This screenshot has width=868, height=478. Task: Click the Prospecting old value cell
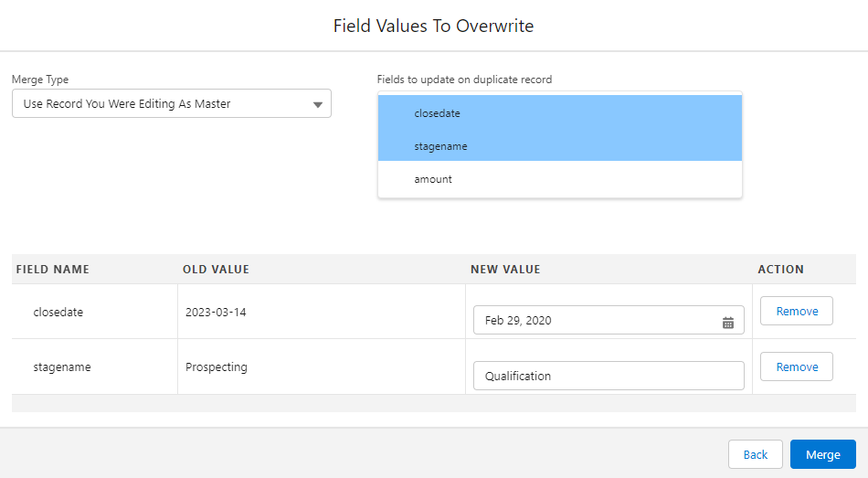click(217, 367)
